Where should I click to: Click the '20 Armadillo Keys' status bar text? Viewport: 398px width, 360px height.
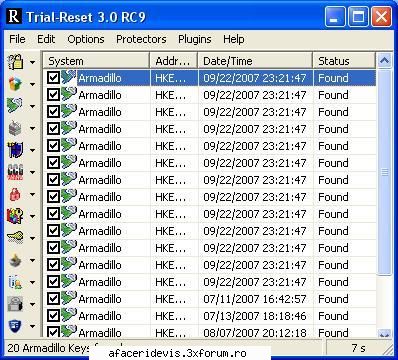point(48,348)
